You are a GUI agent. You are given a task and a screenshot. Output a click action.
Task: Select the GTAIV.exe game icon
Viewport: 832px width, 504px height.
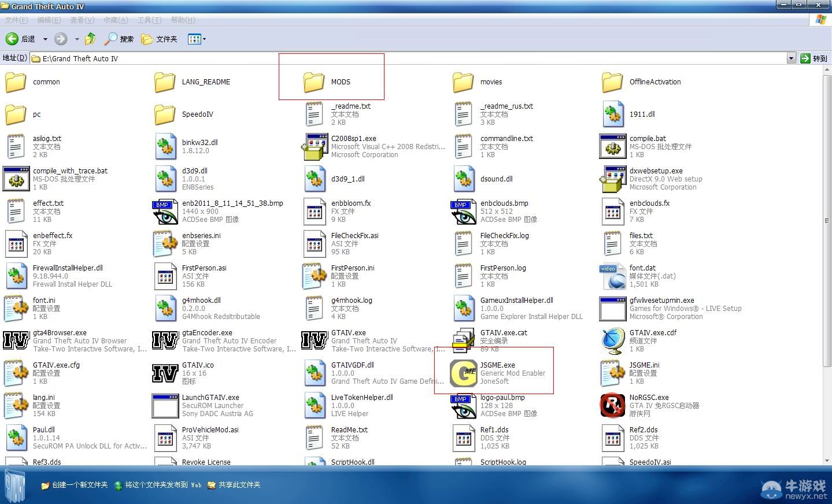click(314, 341)
